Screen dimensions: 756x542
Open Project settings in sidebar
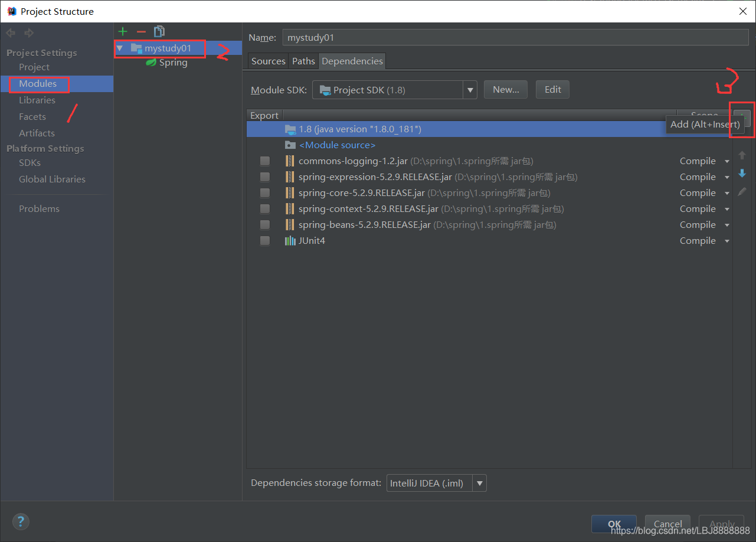[x=34, y=67]
